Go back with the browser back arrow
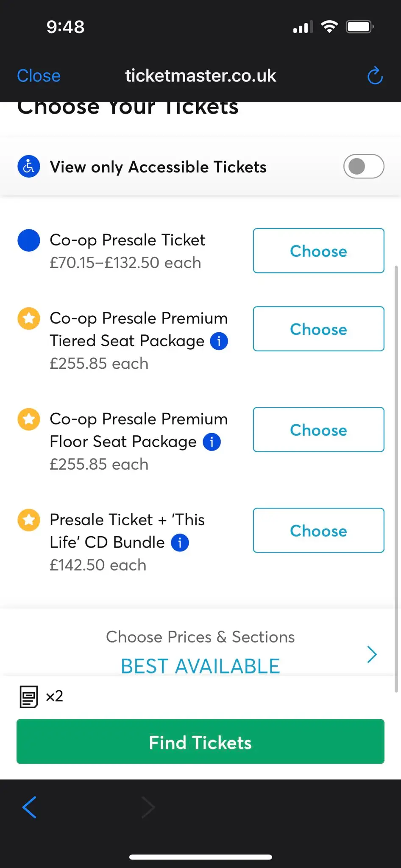Viewport: 401px width, 868px height. pos(29,807)
